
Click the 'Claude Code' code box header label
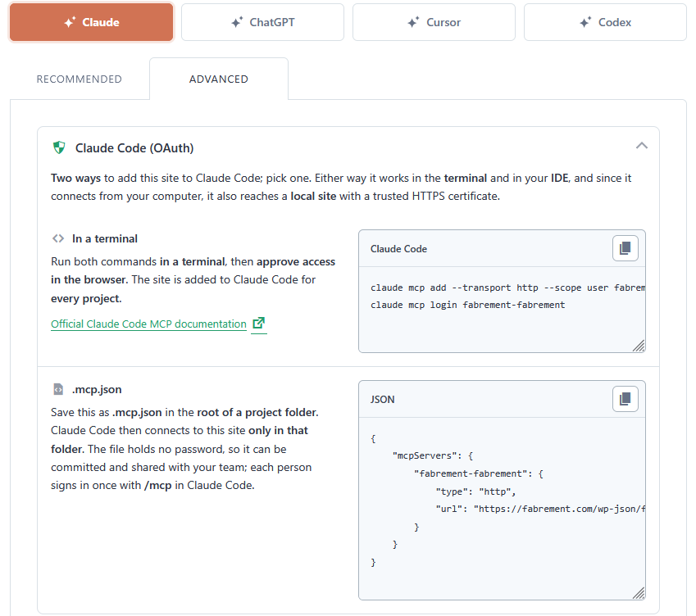pos(398,249)
